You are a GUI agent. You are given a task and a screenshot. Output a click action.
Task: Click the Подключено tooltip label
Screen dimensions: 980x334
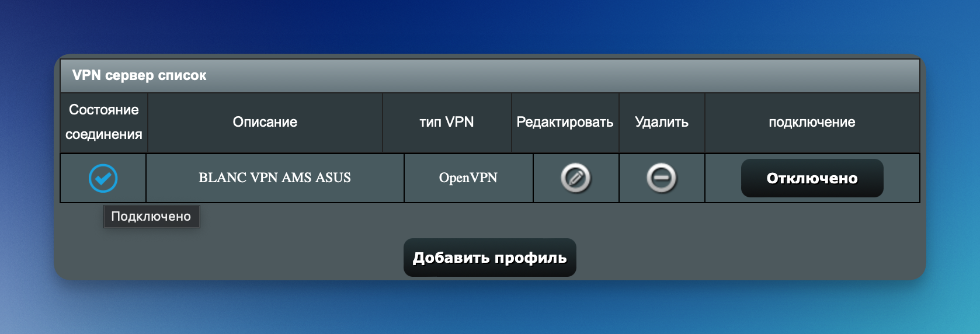[x=151, y=217]
